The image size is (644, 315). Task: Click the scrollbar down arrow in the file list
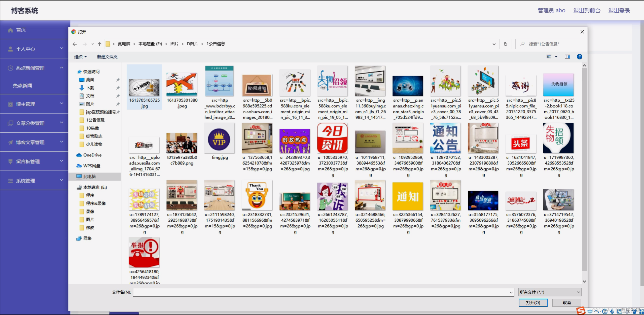(x=584, y=282)
